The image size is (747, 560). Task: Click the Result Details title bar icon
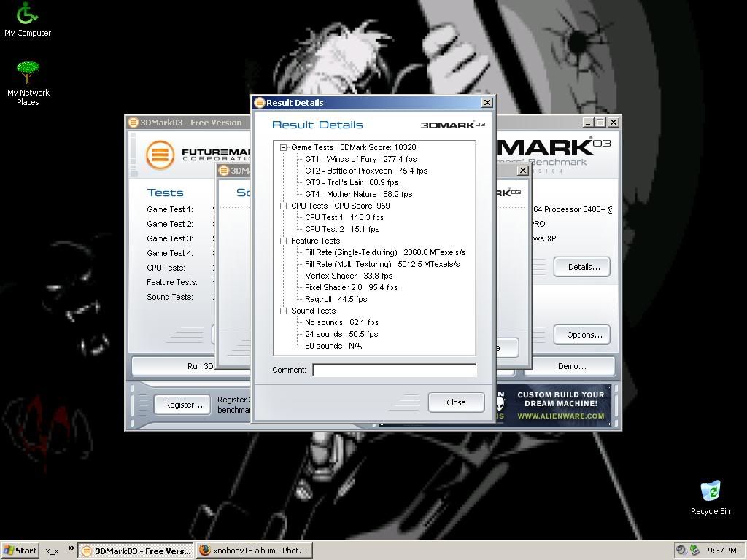tap(259, 102)
